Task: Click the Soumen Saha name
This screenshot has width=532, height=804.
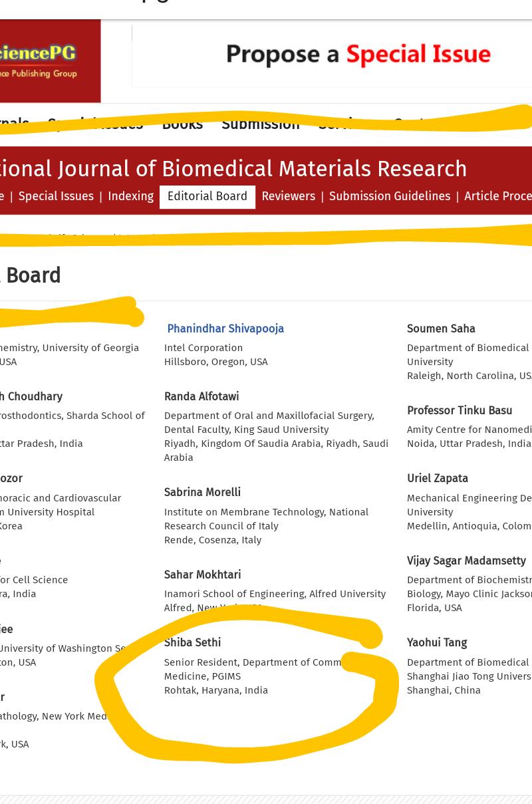Action: coord(441,329)
